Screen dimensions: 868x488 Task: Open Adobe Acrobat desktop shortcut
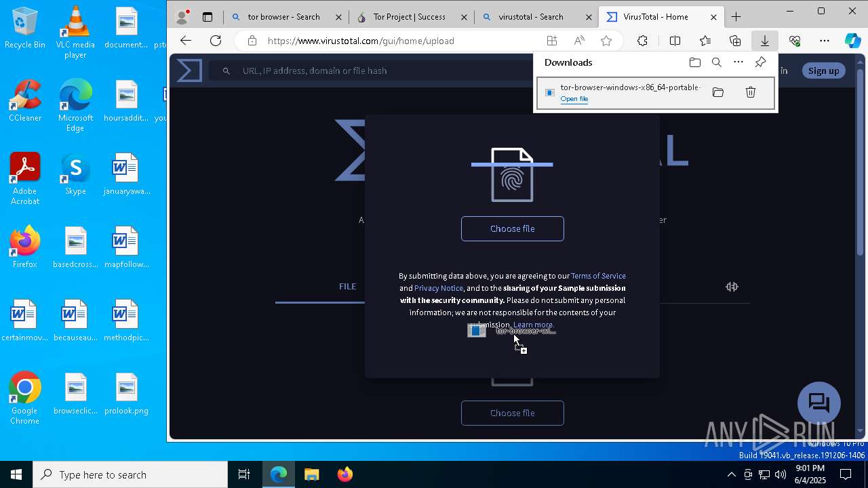click(25, 178)
